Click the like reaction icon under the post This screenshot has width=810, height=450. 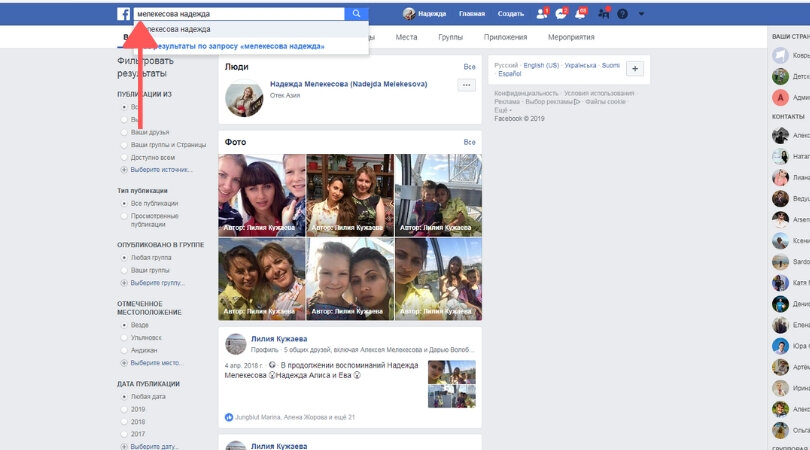pos(229,417)
